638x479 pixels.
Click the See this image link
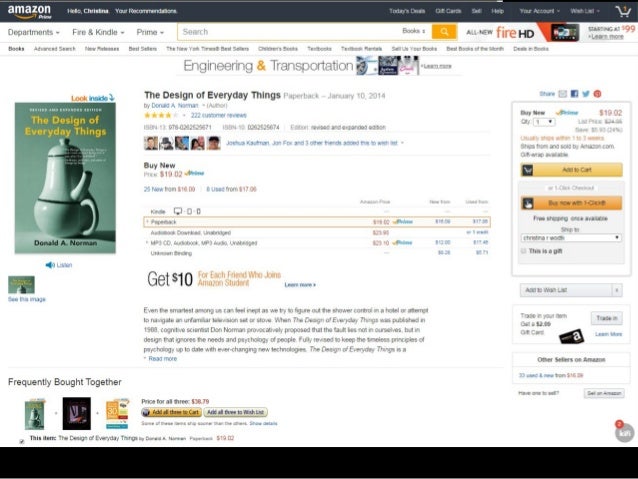[x=27, y=300]
